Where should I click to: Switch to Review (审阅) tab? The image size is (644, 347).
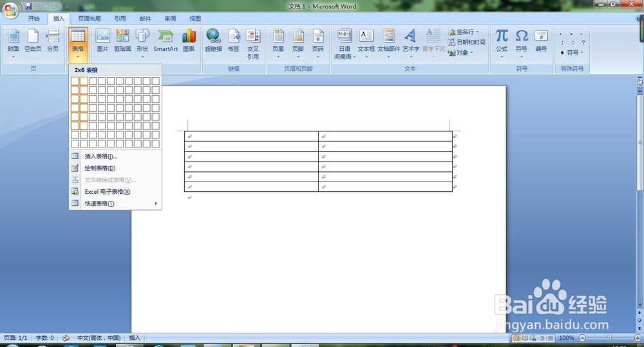tap(170, 19)
